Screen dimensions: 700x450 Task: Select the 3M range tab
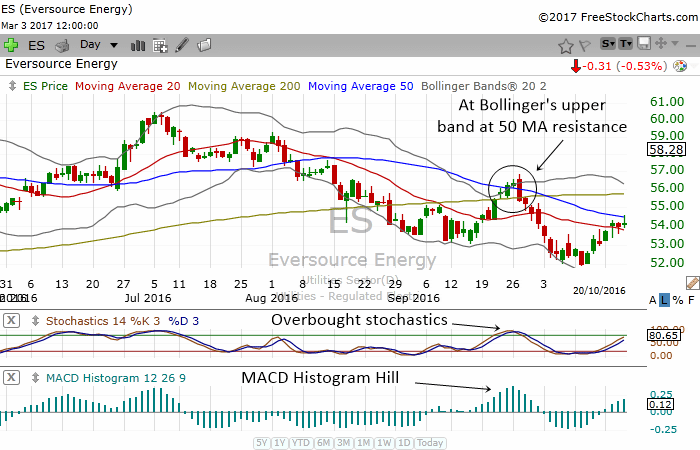pos(343,443)
